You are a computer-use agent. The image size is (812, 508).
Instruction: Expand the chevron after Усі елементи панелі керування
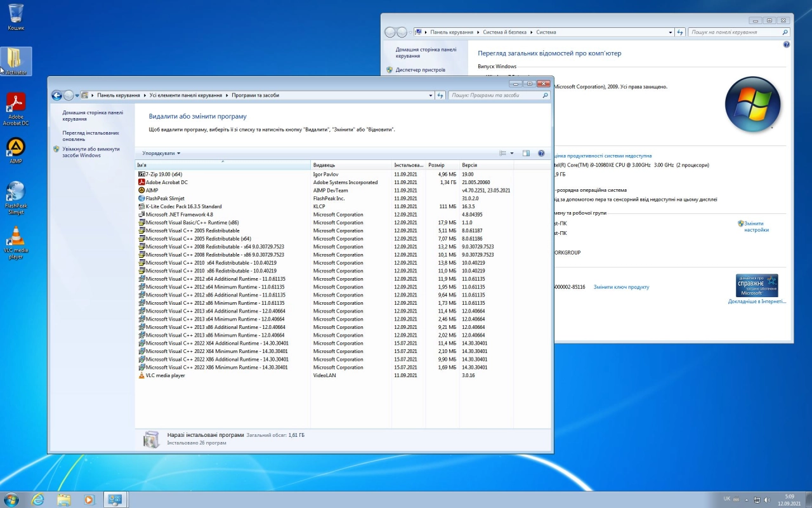click(x=227, y=95)
